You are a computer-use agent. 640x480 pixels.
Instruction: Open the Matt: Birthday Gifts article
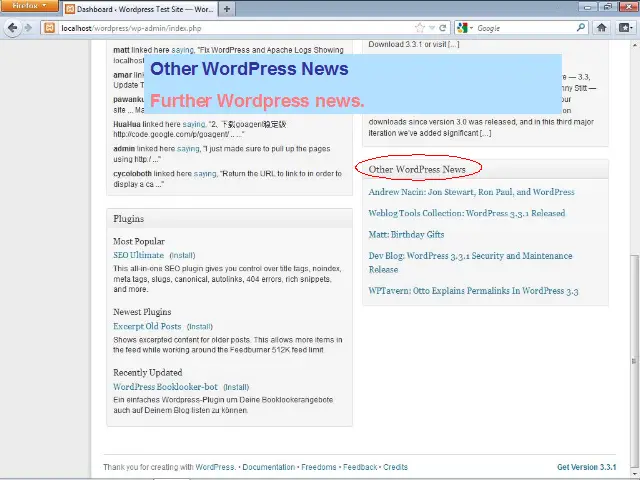(x=406, y=235)
